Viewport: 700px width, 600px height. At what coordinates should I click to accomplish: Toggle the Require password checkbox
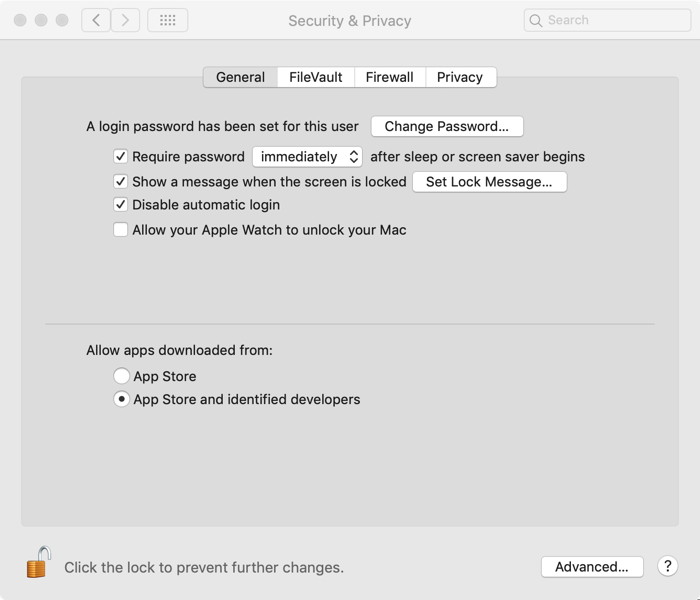(121, 157)
